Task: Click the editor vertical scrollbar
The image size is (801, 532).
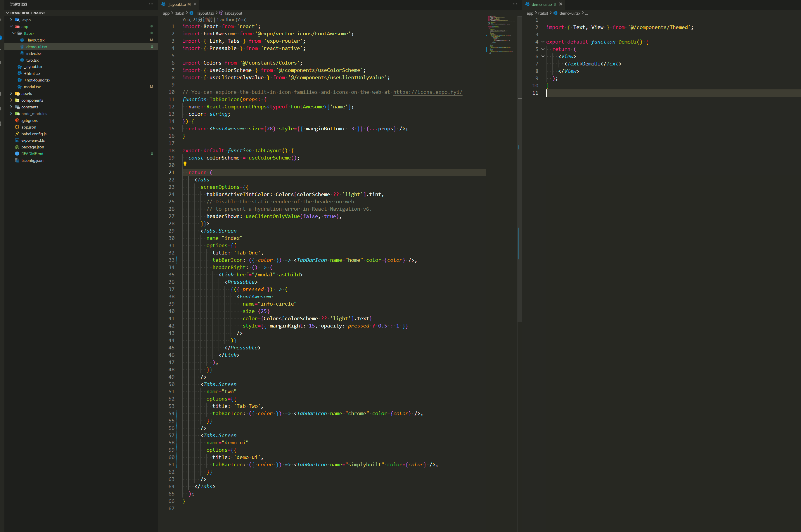Action: [x=520, y=170]
